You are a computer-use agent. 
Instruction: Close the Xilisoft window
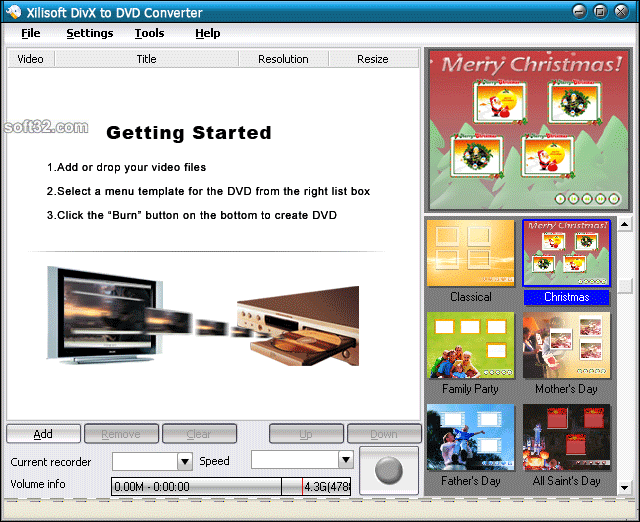click(x=621, y=11)
